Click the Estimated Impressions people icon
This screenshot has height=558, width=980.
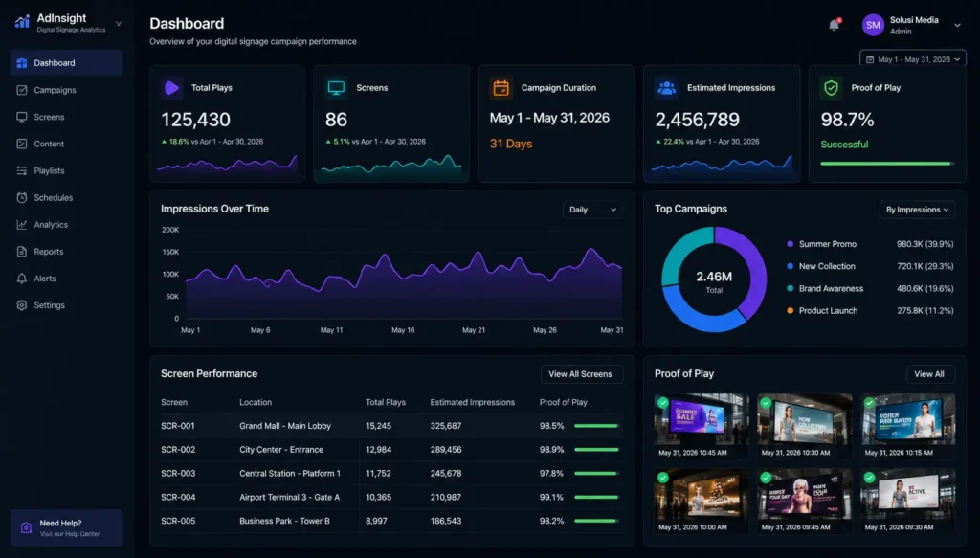[667, 88]
